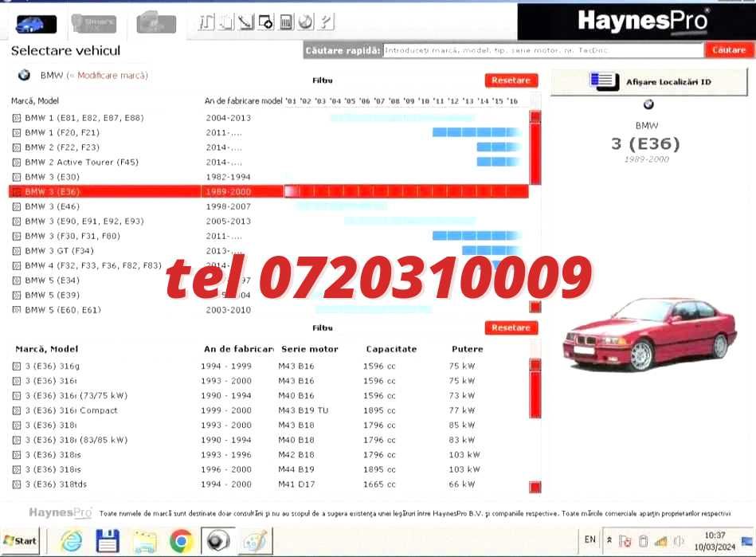Click the row icon beside BMW 3 (E46)
Image resolution: width=756 pixels, height=557 pixels.
(x=17, y=207)
